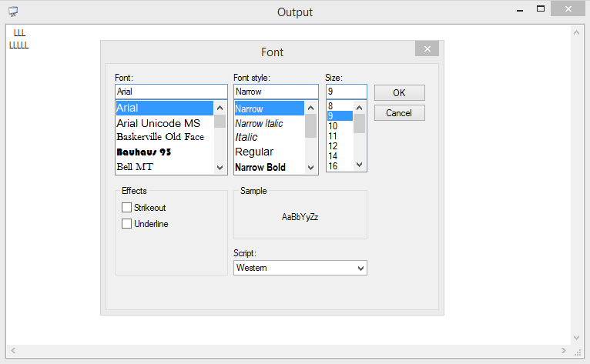The height and width of the screenshot is (364, 590).
Task: Open the Script dropdown
Action: pyautogui.click(x=300, y=268)
